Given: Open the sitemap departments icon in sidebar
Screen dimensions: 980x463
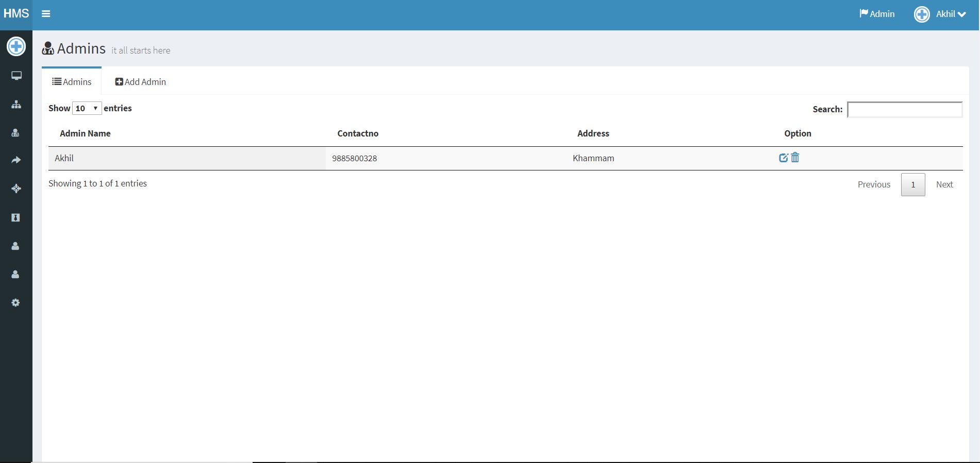Looking at the screenshot, I should 16,105.
